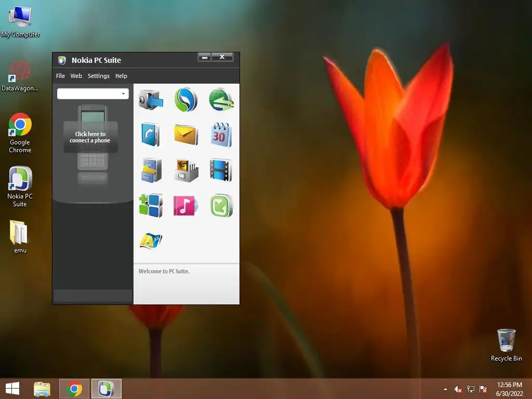Open the green Software Update icon
The image size is (532, 399).
click(x=221, y=205)
